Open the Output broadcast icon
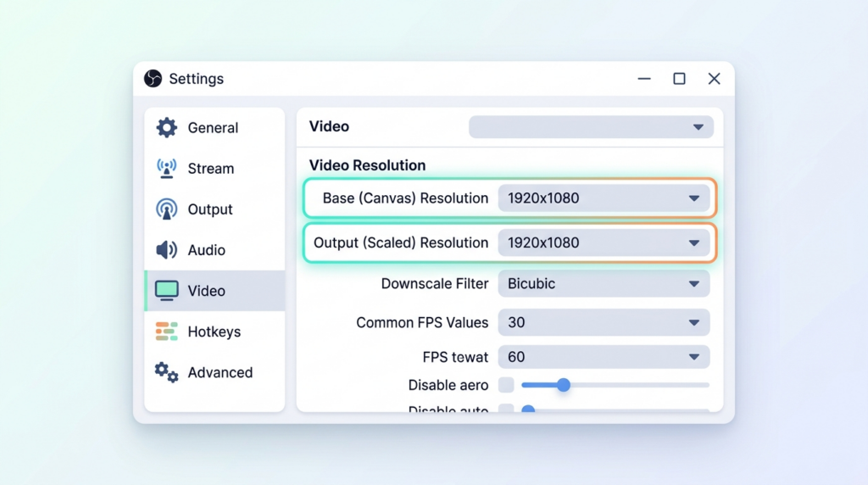Image resolution: width=868 pixels, height=485 pixels. pos(166,209)
